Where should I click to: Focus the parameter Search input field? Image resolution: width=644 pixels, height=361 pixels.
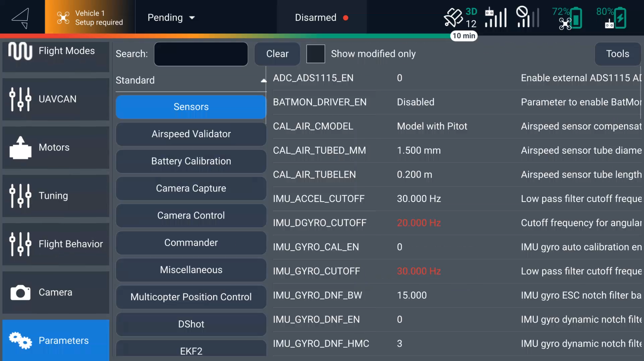[x=201, y=54]
